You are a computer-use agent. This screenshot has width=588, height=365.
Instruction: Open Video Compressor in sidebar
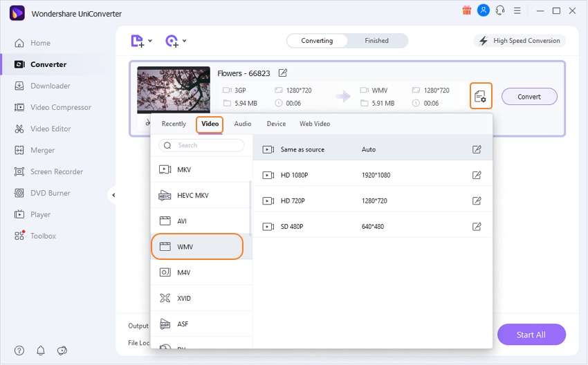click(53, 108)
